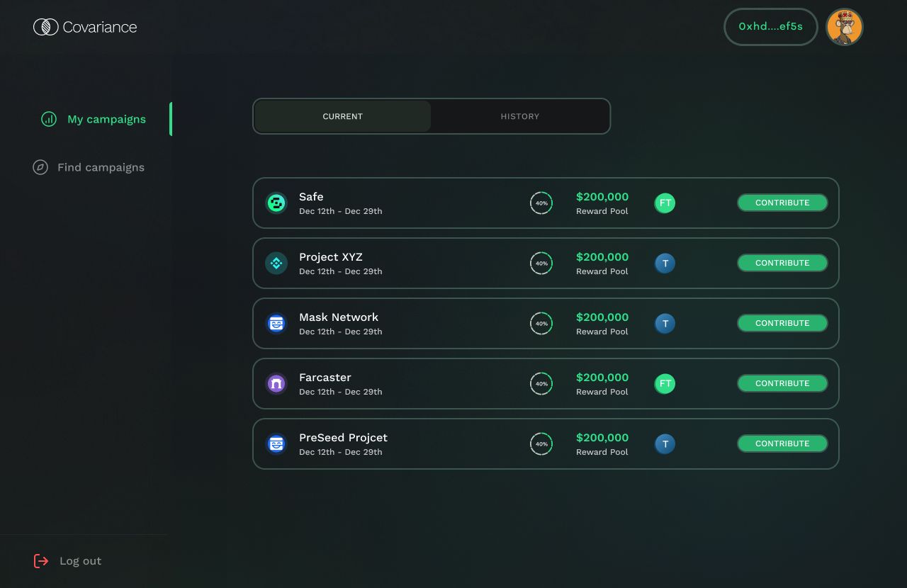Click the $200,000 reward in Farcaster row
This screenshot has width=907, height=588.
pyautogui.click(x=602, y=378)
